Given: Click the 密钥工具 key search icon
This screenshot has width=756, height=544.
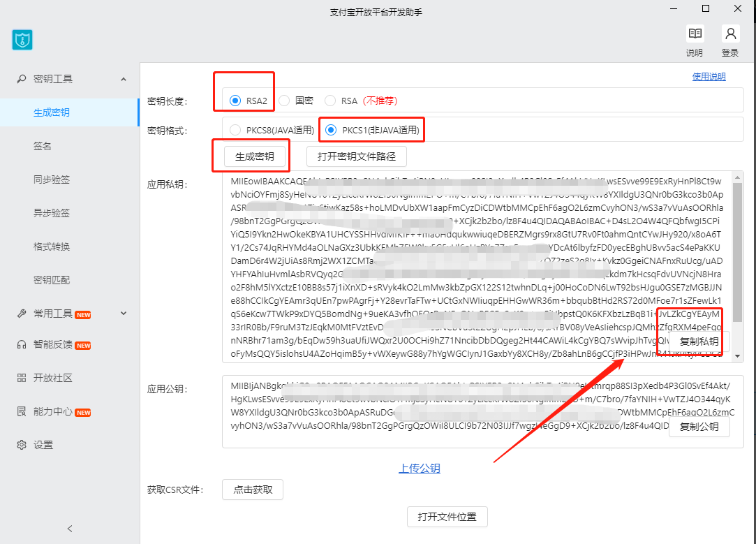Looking at the screenshot, I should pyautogui.click(x=22, y=79).
